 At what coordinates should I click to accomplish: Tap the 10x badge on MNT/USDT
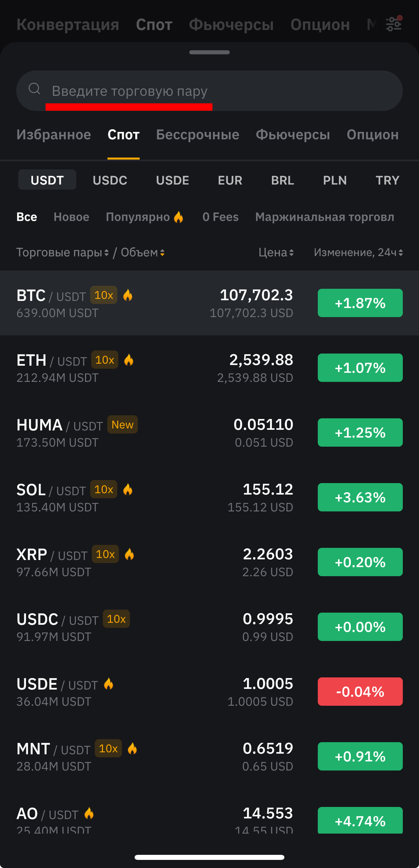tap(108, 749)
